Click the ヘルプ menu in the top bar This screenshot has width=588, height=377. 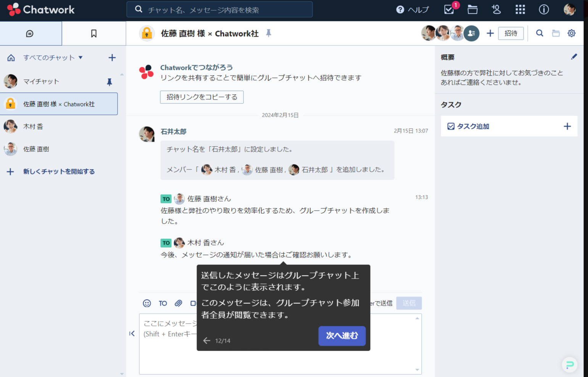tap(412, 10)
